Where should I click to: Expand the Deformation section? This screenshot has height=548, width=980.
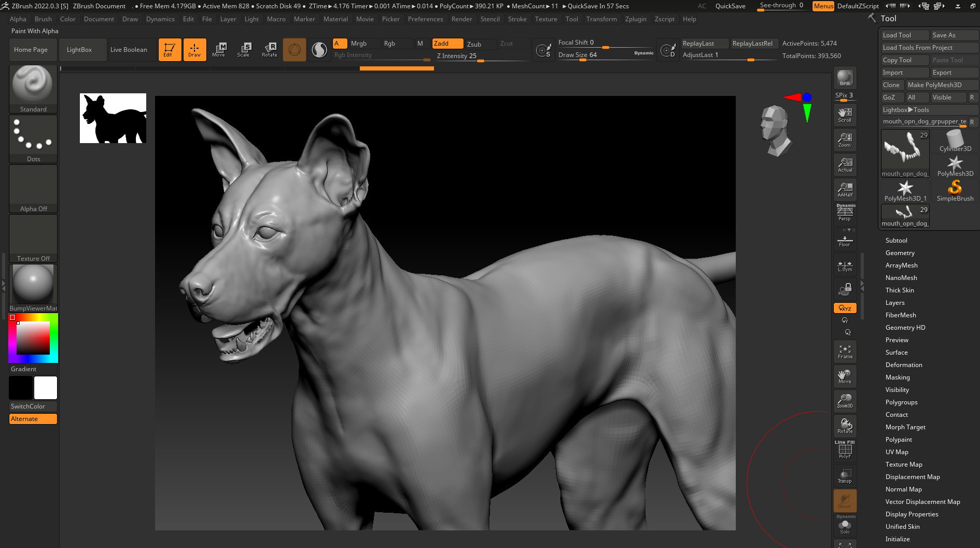point(903,365)
